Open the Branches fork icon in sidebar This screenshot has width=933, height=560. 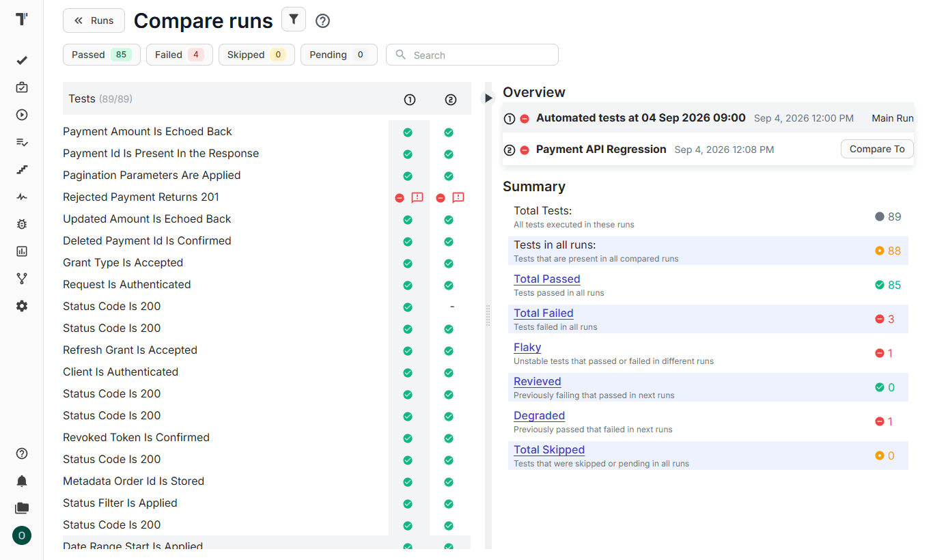point(22,279)
